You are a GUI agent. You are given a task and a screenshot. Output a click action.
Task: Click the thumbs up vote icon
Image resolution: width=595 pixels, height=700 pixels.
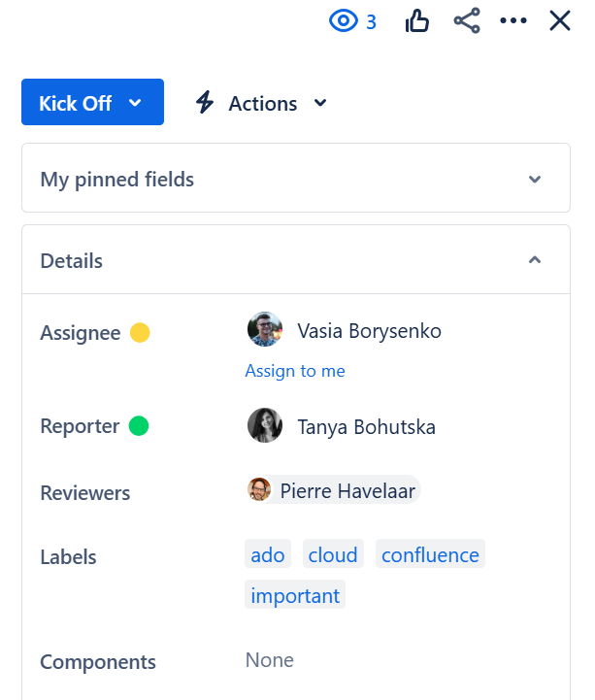click(417, 21)
